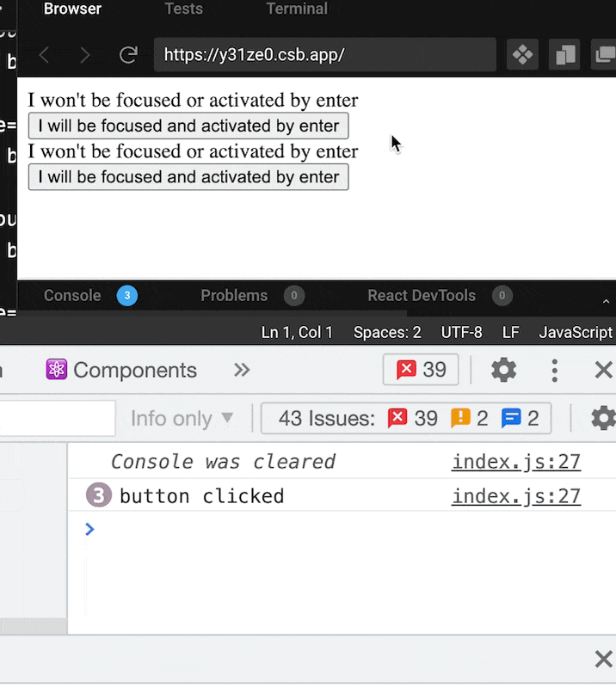Open the Problems panel
Image resolution: width=616 pixels, height=688 pixels.
pyautogui.click(x=234, y=296)
